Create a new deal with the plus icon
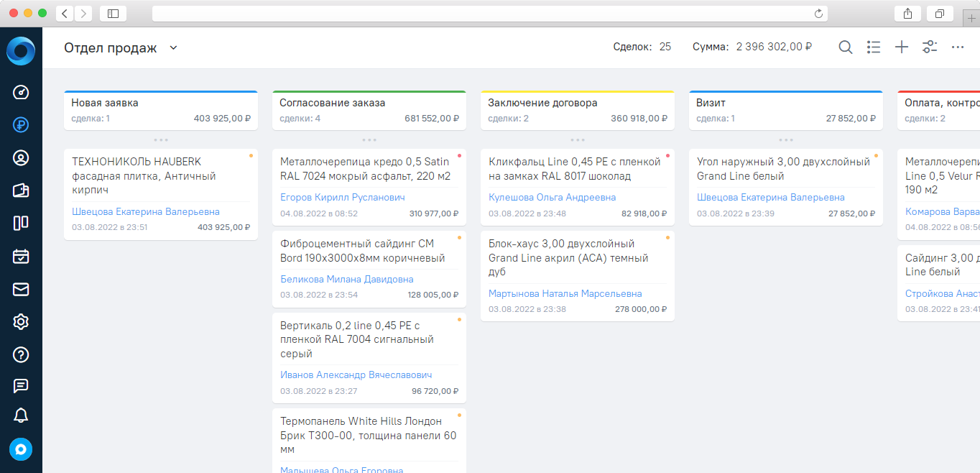980x473 pixels. [x=902, y=47]
